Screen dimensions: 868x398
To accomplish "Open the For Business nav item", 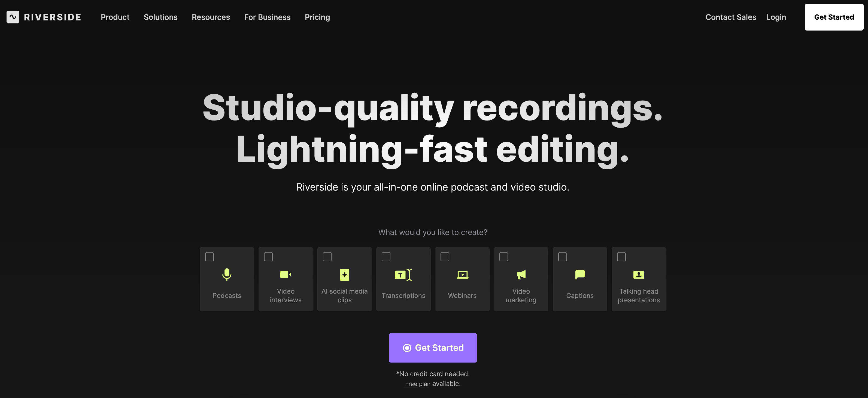I will 267,17.
